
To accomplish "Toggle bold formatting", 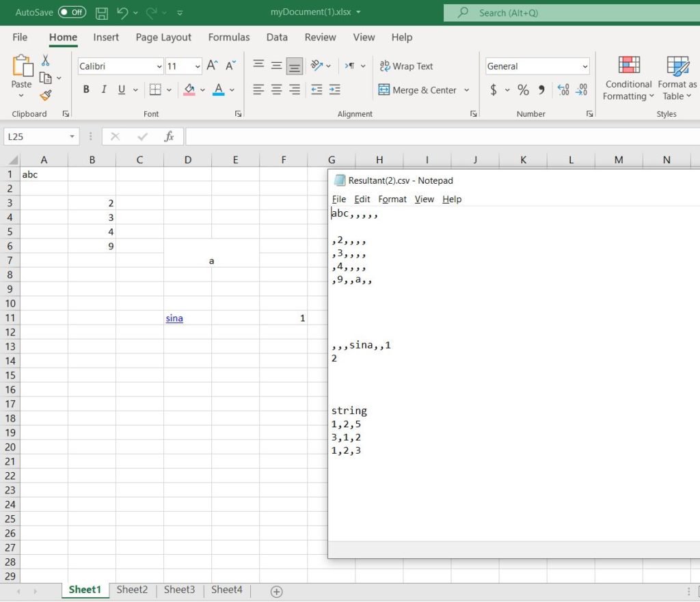I will (85, 90).
